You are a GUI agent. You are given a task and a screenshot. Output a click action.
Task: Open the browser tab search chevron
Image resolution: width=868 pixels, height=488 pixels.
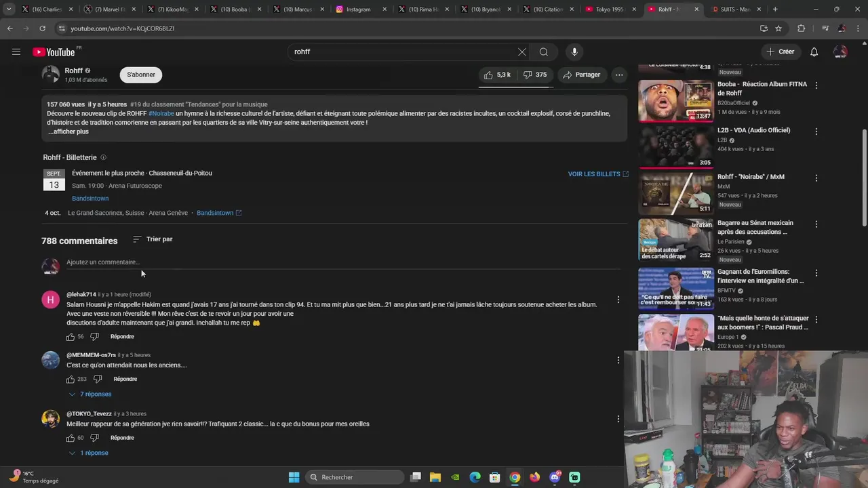9,9
